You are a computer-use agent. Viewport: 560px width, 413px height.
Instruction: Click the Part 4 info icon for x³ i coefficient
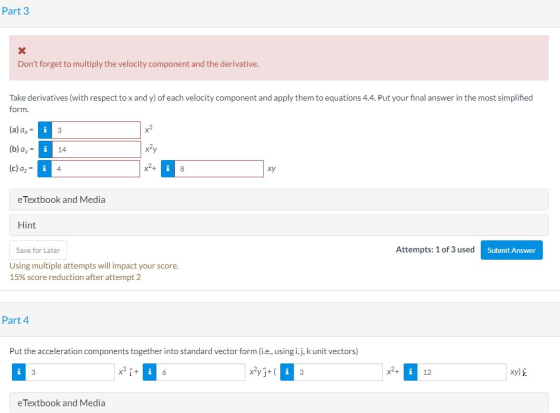19,372
